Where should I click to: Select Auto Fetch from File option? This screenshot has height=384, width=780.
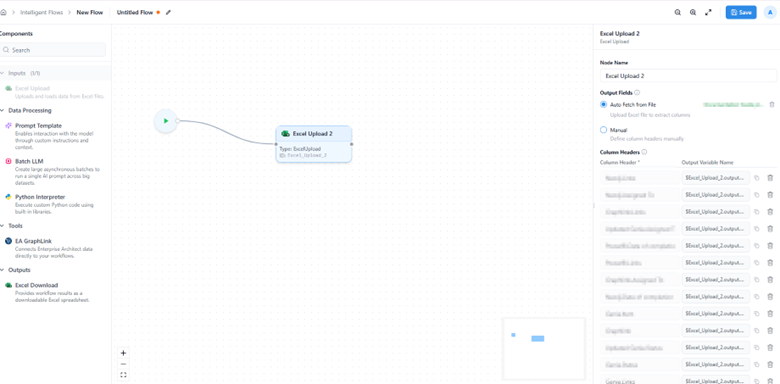(x=603, y=104)
